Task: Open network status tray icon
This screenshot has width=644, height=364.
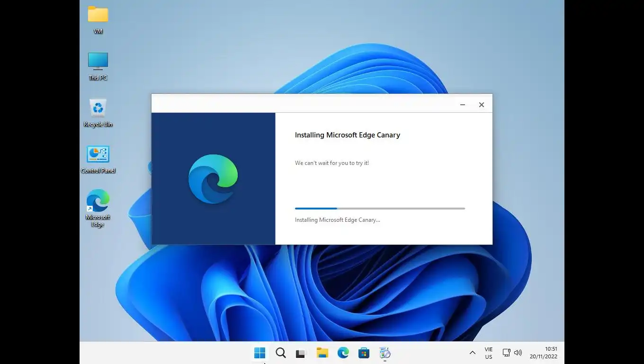Action: coord(507,353)
